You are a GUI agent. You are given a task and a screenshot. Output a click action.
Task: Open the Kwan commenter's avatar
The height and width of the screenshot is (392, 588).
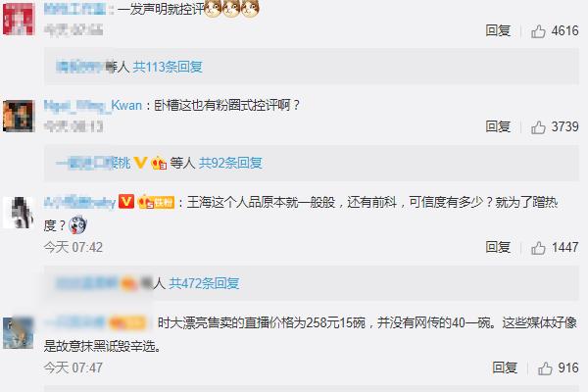19,116
